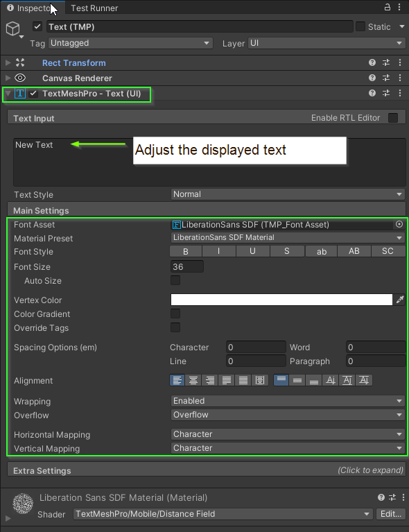Set horizontal alignment to Geometry Center

click(260, 380)
